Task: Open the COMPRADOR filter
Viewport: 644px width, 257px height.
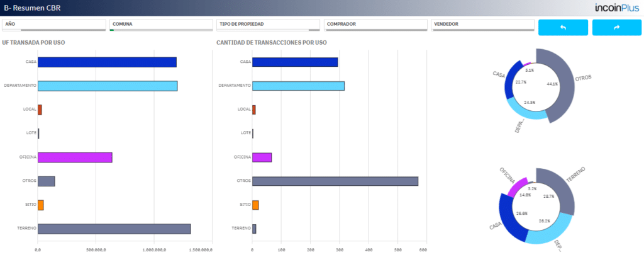Action: [375, 25]
